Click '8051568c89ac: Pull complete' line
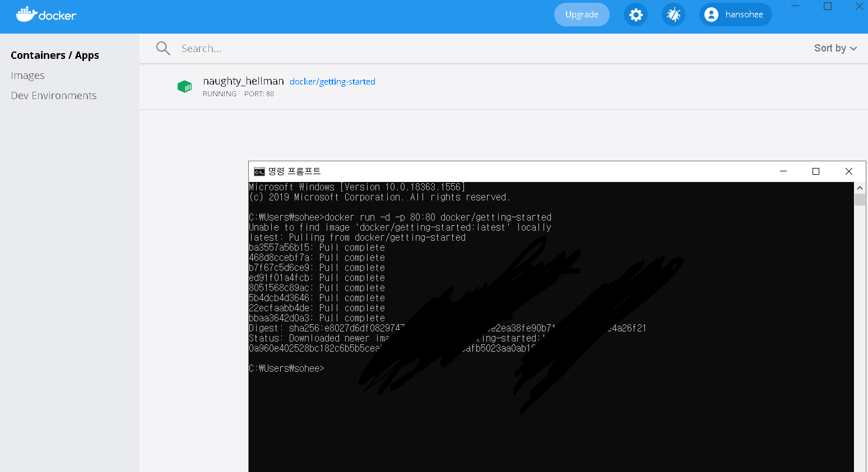The height and width of the screenshot is (472, 868). click(x=317, y=288)
